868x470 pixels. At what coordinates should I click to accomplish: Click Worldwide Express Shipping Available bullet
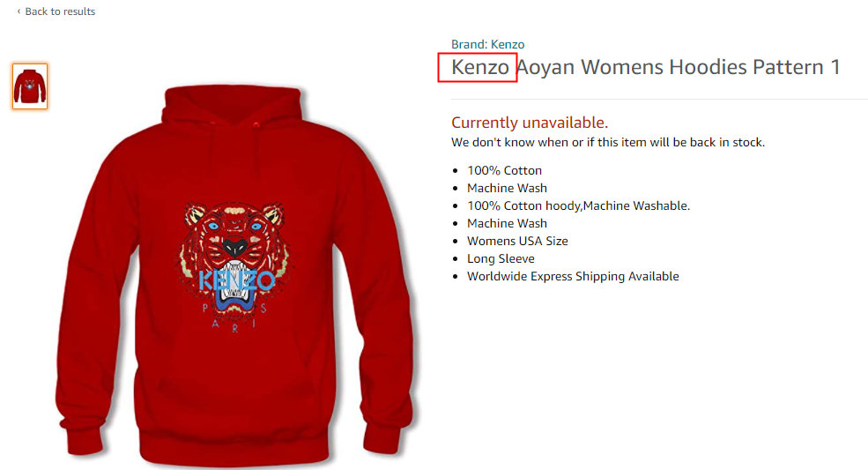[573, 277]
